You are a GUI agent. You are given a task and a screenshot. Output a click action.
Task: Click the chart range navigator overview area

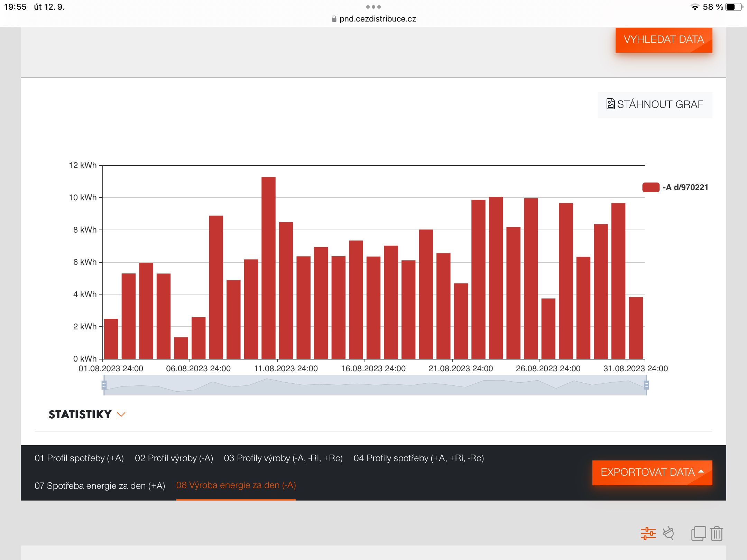pyautogui.click(x=375, y=385)
